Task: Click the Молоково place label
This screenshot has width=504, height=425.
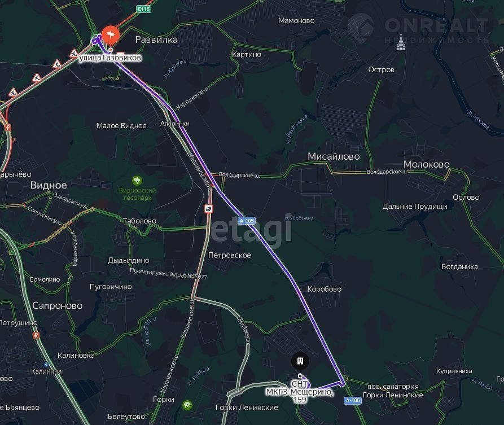Action: [426, 164]
